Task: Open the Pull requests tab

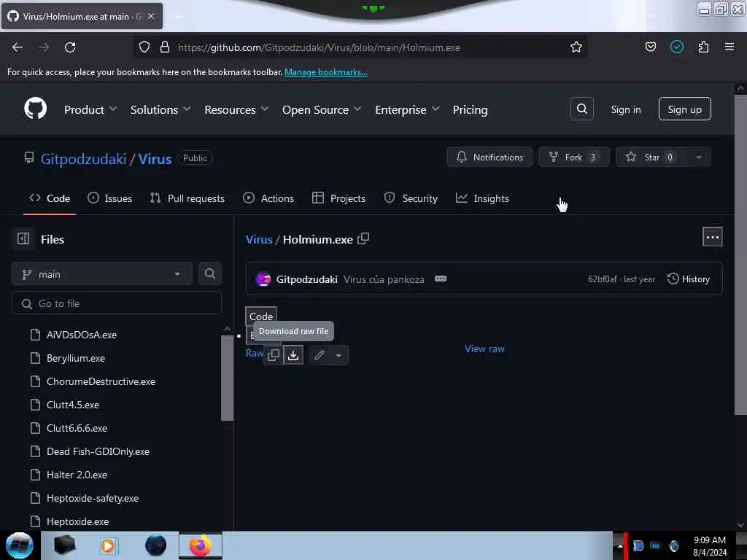Action: point(187,198)
